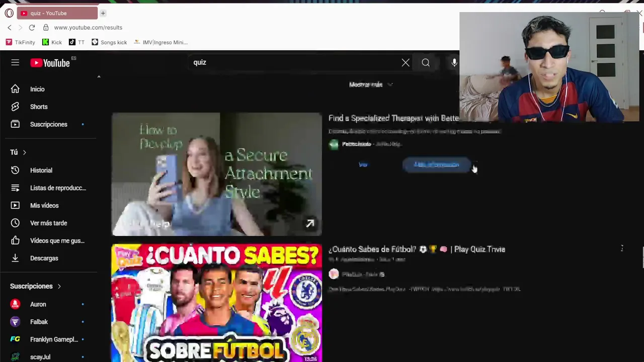View site info lock icon in address bar
This screenshot has width=644, height=362.
[45, 28]
